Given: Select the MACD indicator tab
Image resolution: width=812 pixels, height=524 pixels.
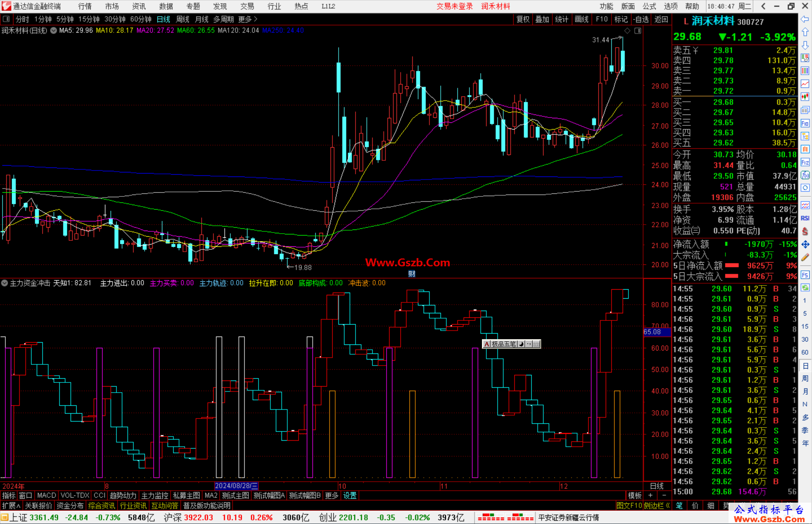Looking at the screenshot, I should tap(47, 495).
